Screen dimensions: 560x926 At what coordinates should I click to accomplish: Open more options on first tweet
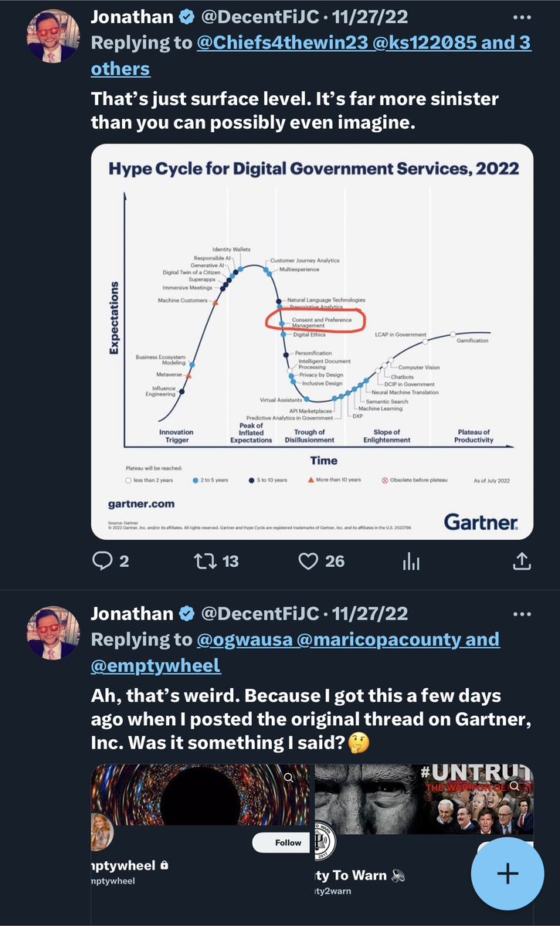pos(522,17)
